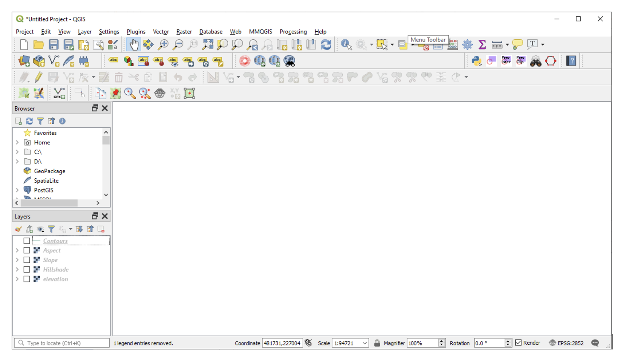Select the Zoom Out magnifier tool
622x364 pixels.
pyautogui.click(x=178, y=45)
